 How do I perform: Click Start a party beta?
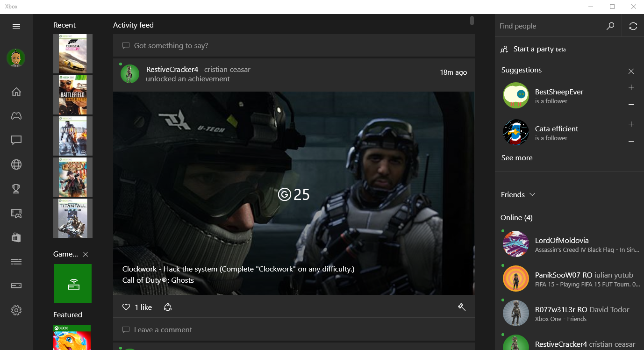click(x=539, y=49)
